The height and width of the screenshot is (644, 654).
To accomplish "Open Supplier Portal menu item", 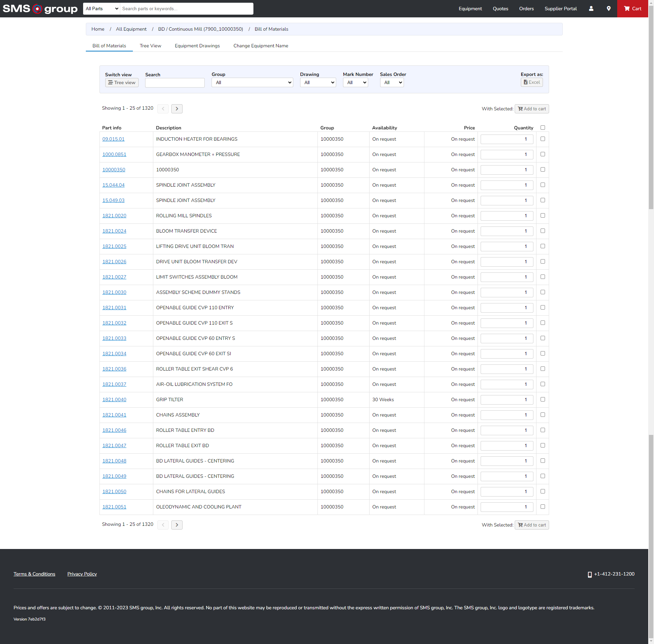I will (x=560, y=9).
